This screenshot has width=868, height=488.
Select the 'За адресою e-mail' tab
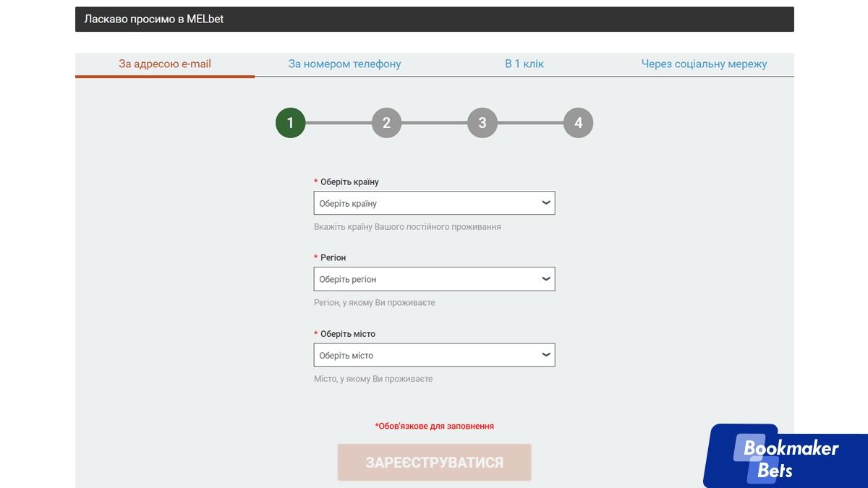click(x=165, y=64)
